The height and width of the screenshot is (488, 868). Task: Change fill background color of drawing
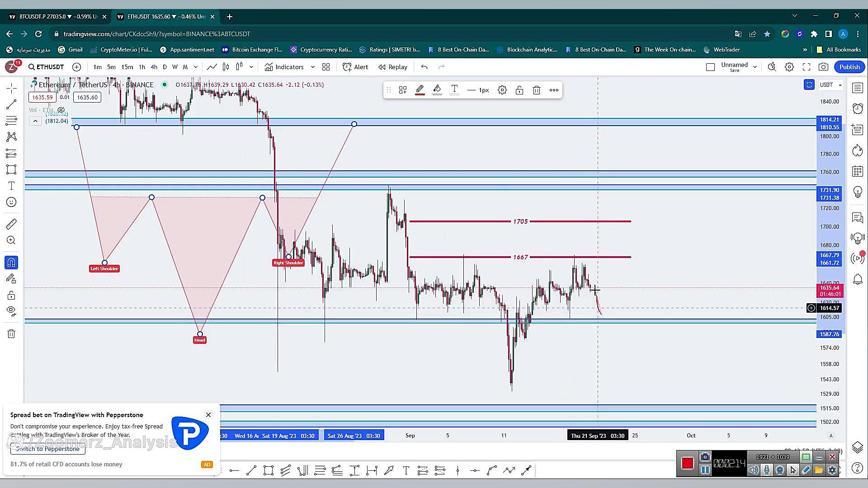437,90
